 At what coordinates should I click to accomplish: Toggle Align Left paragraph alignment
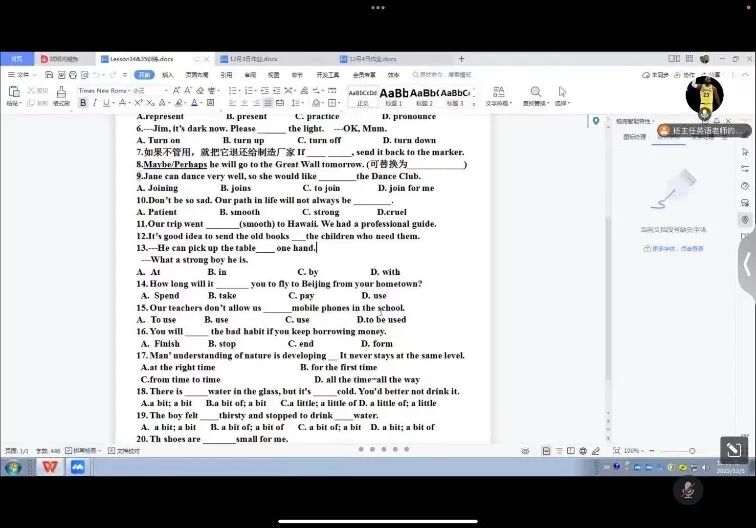click(233, 103)
